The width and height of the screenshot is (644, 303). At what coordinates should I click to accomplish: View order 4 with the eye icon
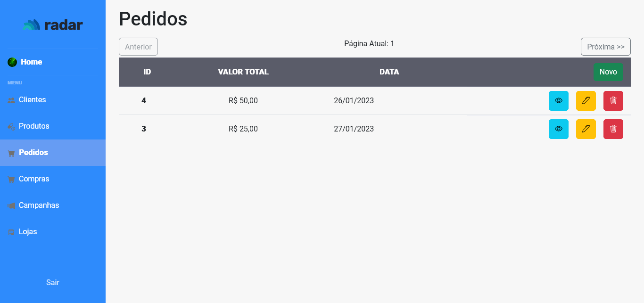tap(559, 101)
